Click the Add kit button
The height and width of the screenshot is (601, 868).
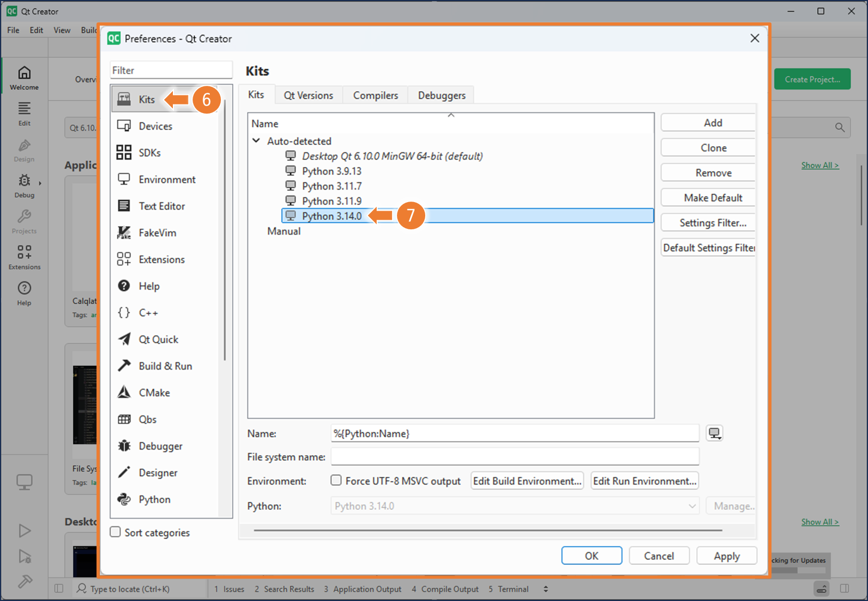tap(708, 123)
